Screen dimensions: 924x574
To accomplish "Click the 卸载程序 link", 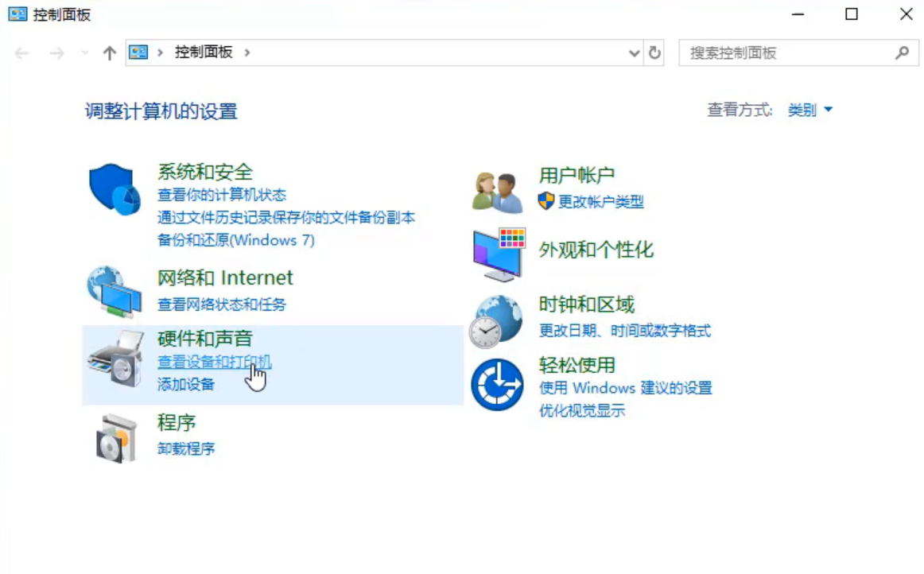I will click(x=186, y=449).
